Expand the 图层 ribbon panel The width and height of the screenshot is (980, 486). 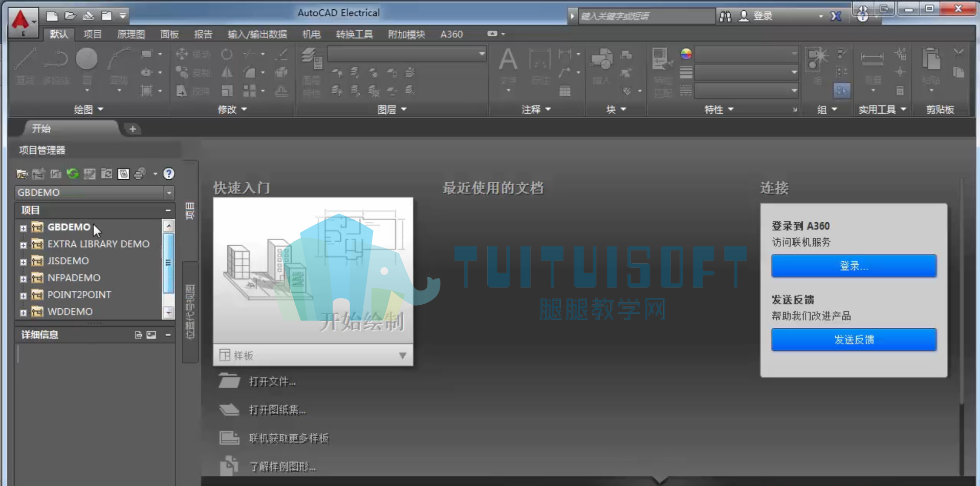(392, 109)
